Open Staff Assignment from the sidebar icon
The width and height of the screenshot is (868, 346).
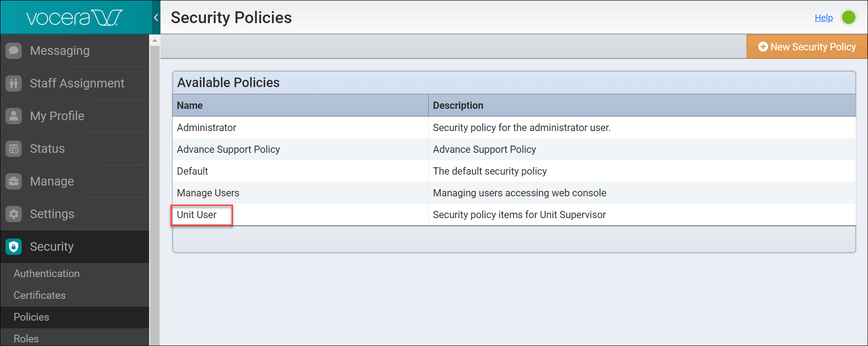click(x=14, y=83)
